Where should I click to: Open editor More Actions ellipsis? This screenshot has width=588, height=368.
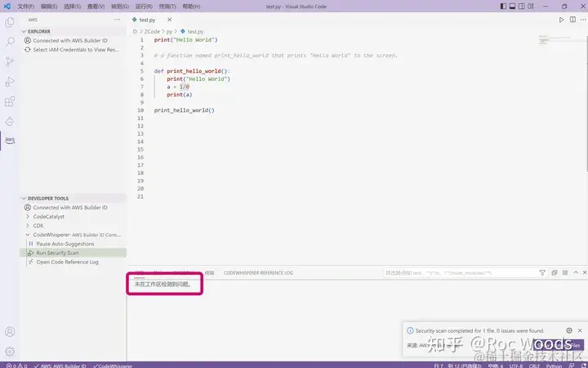click(x=583, y=20)
